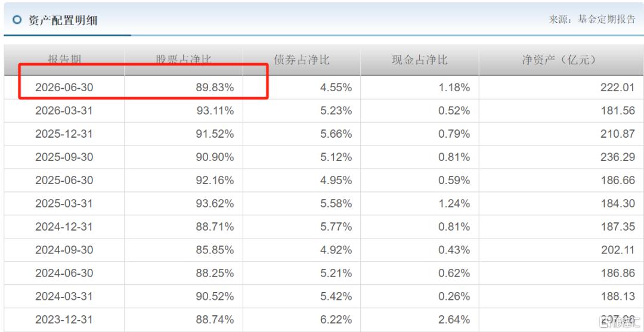Viewport: 644px width, 332px height.
Task: Click the 现金占净比 column header
Action: (420, 60)
